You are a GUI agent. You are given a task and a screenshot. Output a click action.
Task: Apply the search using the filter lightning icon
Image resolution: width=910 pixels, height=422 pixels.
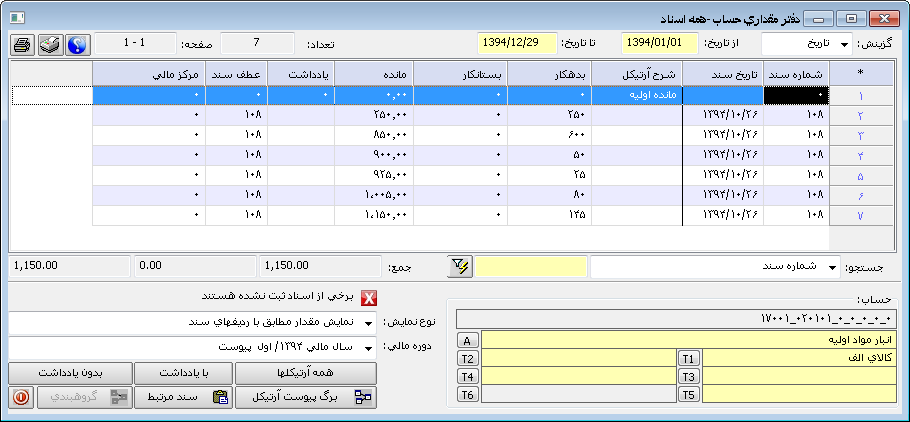coord(459,266)
